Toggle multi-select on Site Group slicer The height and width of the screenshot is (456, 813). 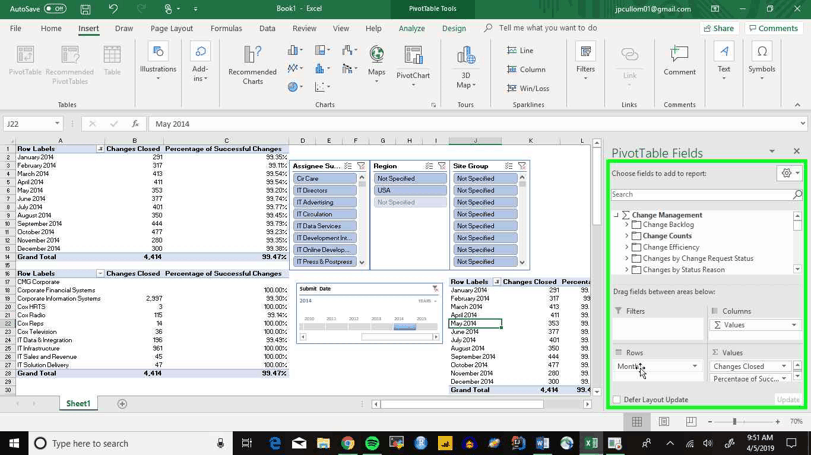509,166
